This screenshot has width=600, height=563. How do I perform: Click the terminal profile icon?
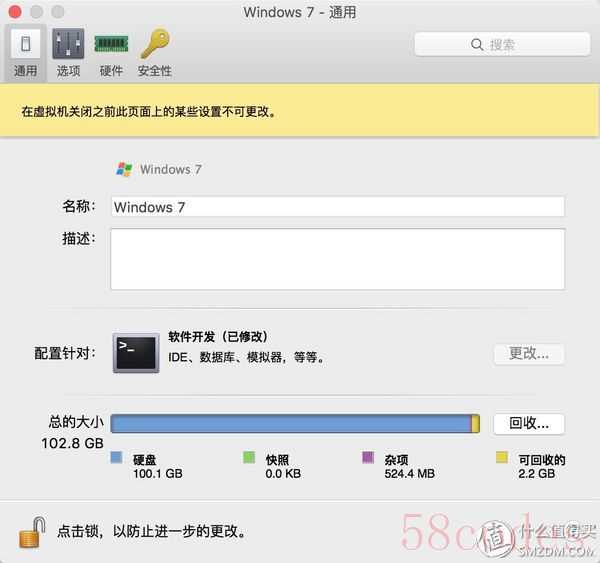point(136,353)
